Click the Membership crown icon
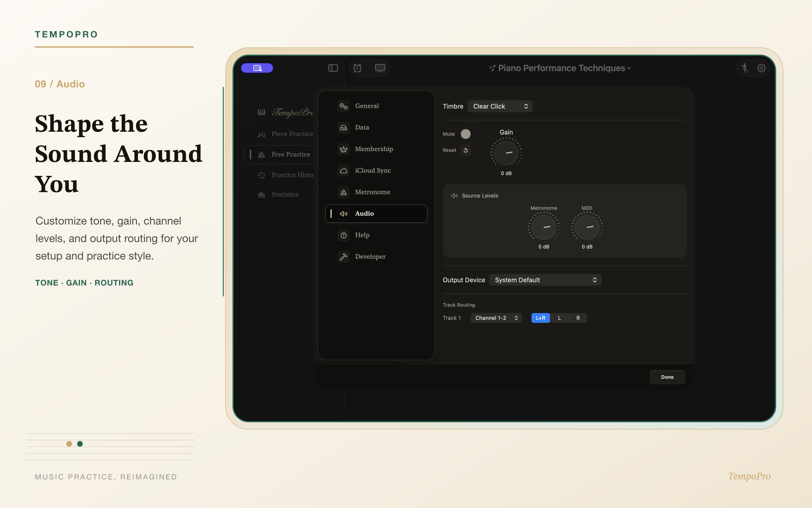 tap(343, 149)
